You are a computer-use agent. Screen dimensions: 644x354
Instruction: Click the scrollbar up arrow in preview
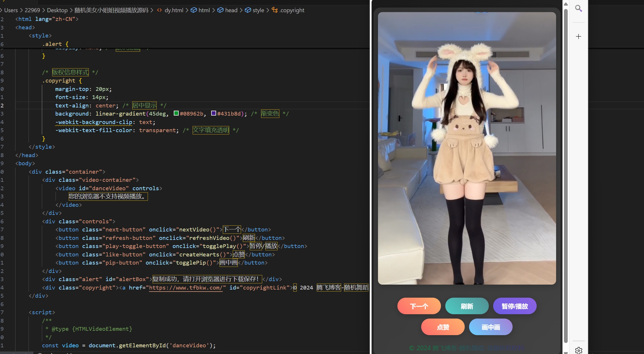(566, 4)
